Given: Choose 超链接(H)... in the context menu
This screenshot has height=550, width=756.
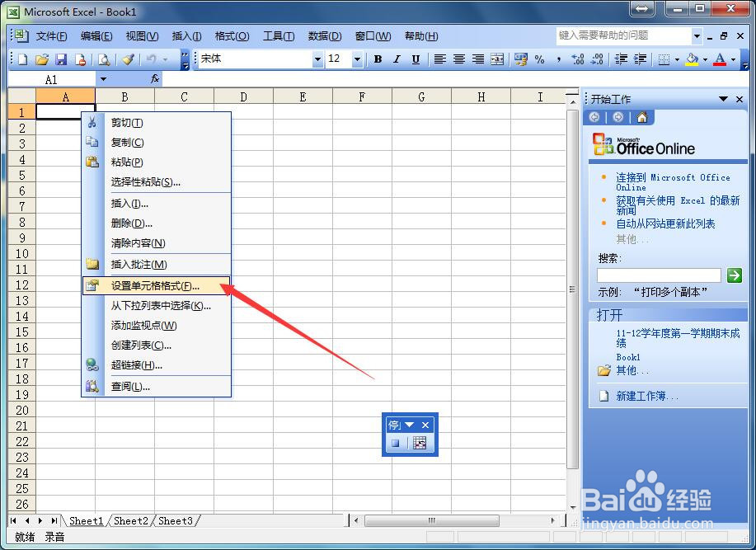Looking at the screenshot, I should pyautogui.click(x=156, y=365).
